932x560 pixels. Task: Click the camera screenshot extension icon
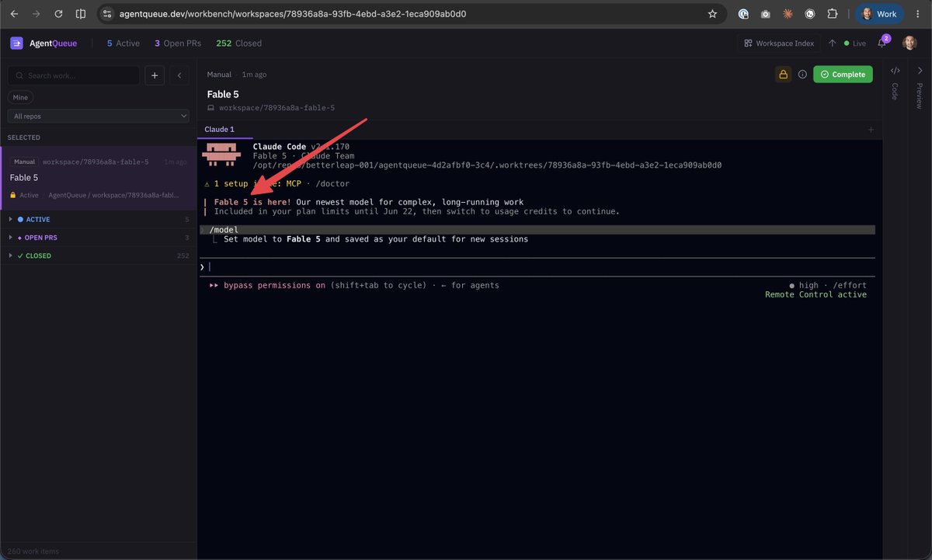pyautogui.click(x=766, y=14)
